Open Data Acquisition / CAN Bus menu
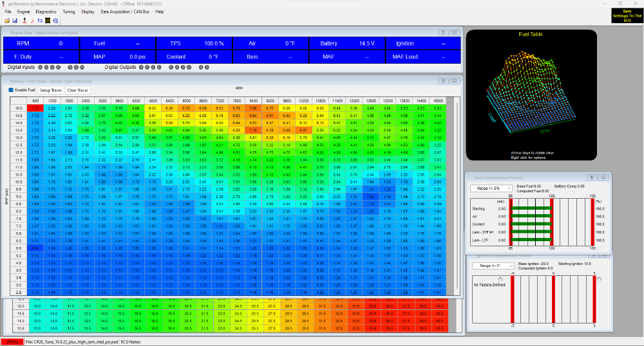This screenshot has width=644, height=346. 126,12
